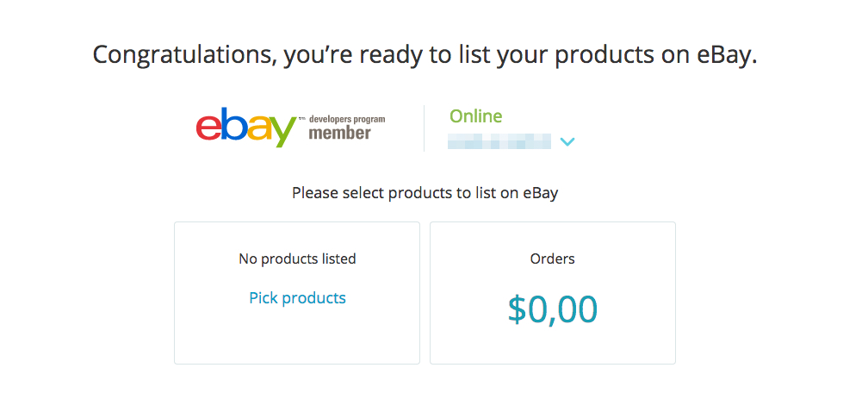Select the blurred account name field
The height and width of the screenshot is (399, 868).
click(499, 141)
